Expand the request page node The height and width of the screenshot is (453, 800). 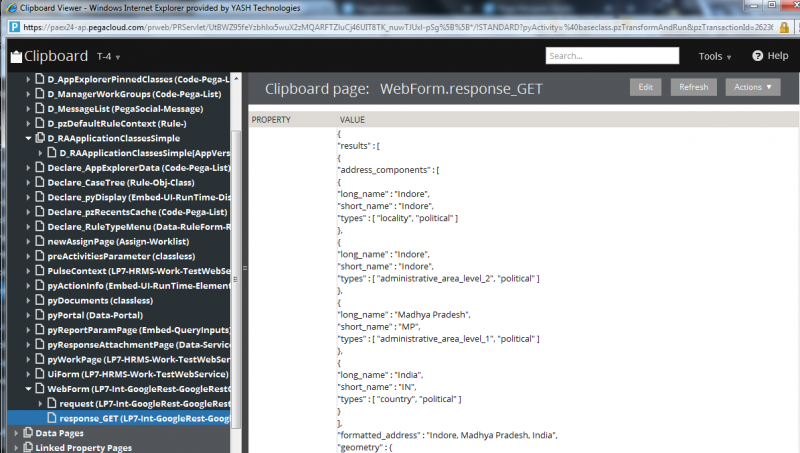[40, 404]
